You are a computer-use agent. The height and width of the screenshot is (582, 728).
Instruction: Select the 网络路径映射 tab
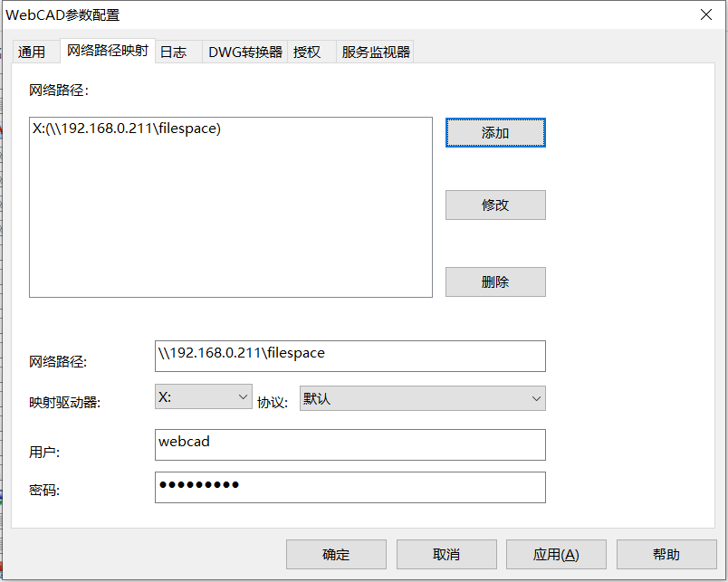107,51
